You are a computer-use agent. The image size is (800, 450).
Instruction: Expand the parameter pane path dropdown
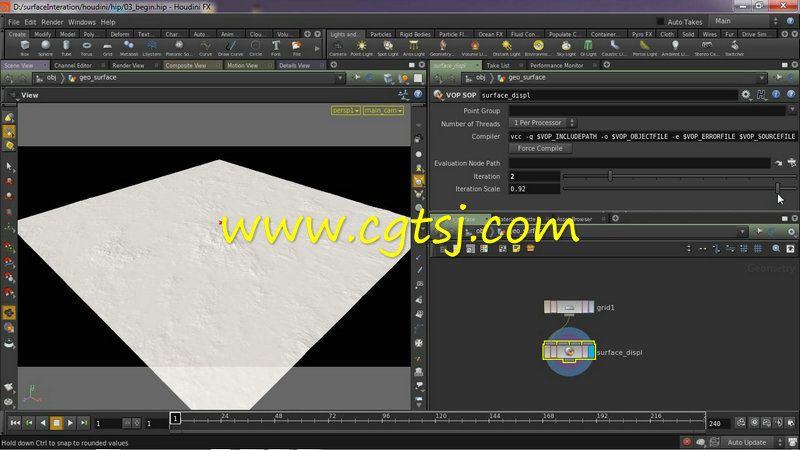(762, 78)
